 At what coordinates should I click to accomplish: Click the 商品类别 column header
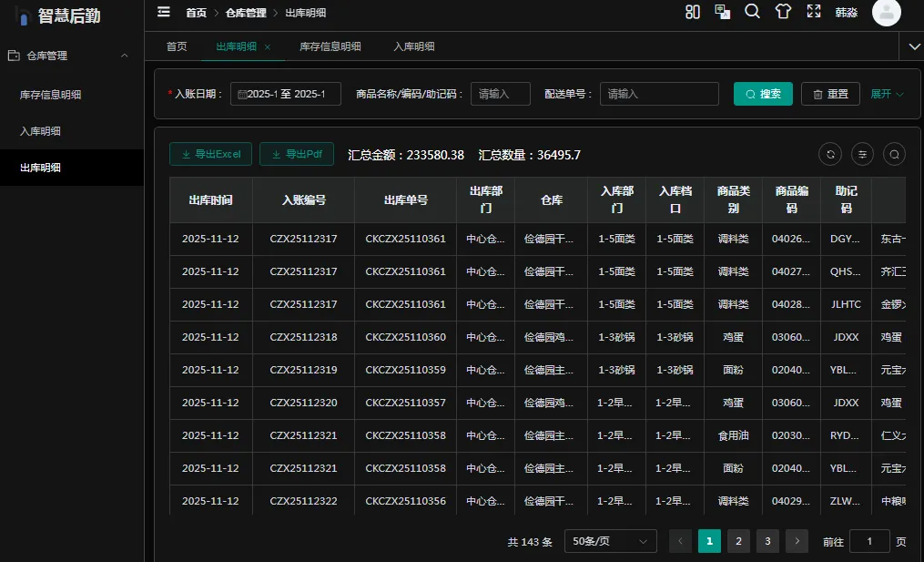(x=734, y=199)
